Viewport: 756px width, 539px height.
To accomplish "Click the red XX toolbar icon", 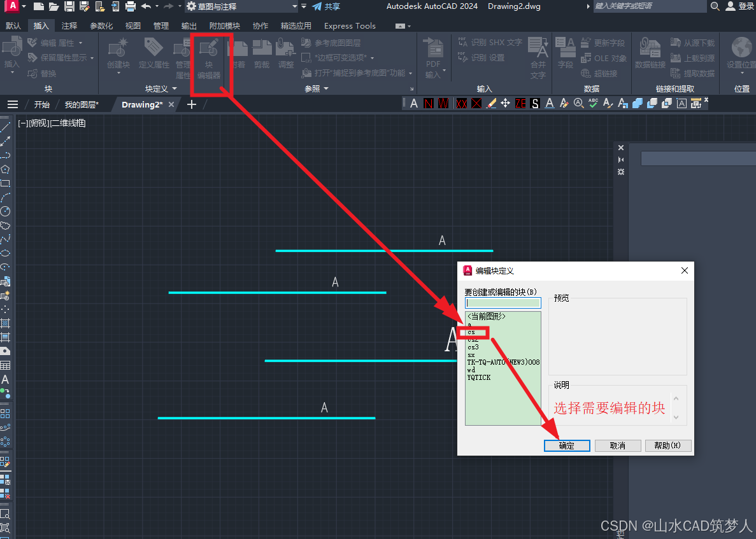I will (461, 103).
